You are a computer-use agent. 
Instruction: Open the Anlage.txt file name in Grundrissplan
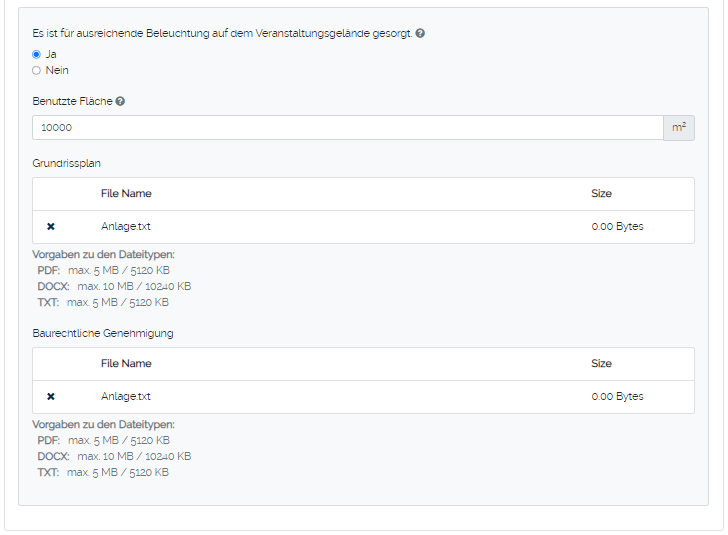click(126, 227)
